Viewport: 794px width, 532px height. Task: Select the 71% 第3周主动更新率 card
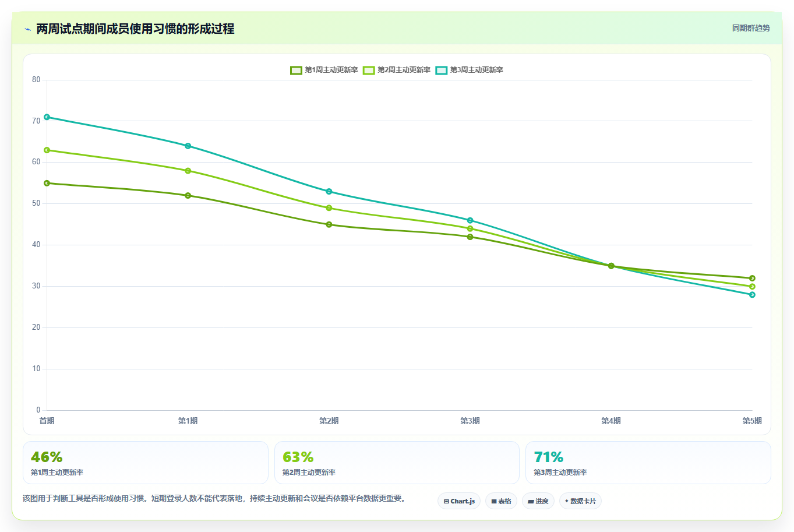tap(648, 463)
